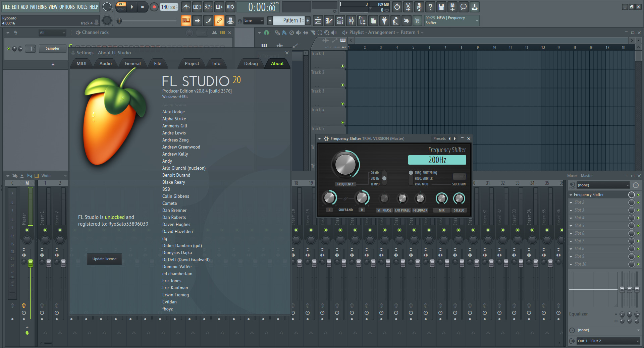Open the Frequency Shifter gear settings
This screenshot has height=348, width=644.
click(326, 138)
